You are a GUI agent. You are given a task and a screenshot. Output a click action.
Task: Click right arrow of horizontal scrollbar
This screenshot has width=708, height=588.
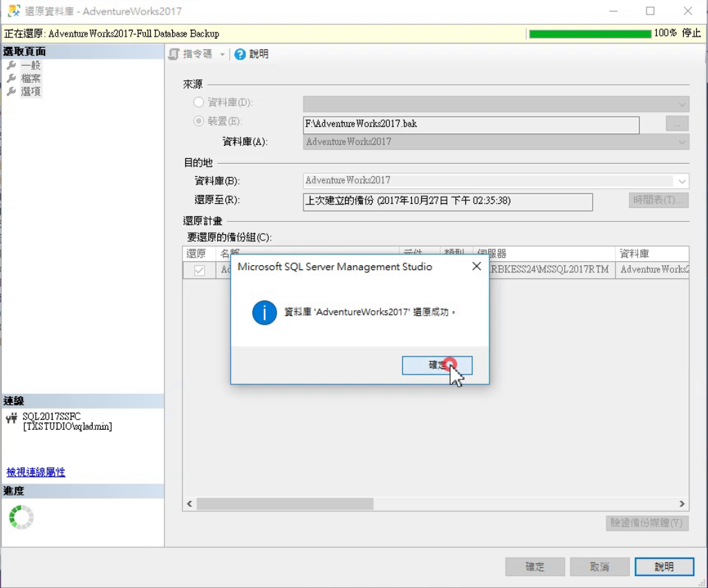click(682, 504)
